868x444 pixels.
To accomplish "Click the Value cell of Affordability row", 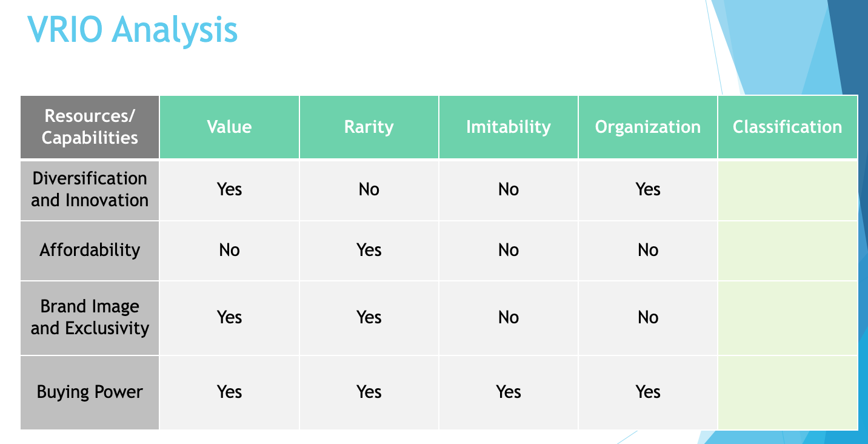I will 229,251.
